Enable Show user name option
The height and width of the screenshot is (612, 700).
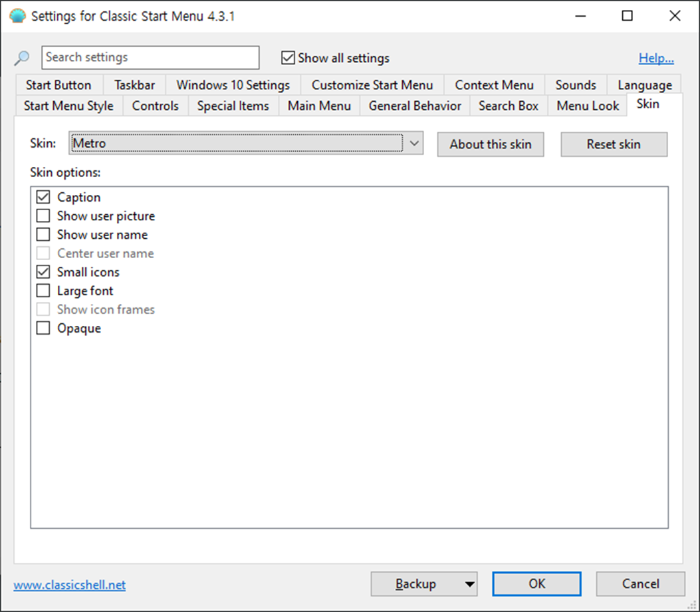click(43, 235)
